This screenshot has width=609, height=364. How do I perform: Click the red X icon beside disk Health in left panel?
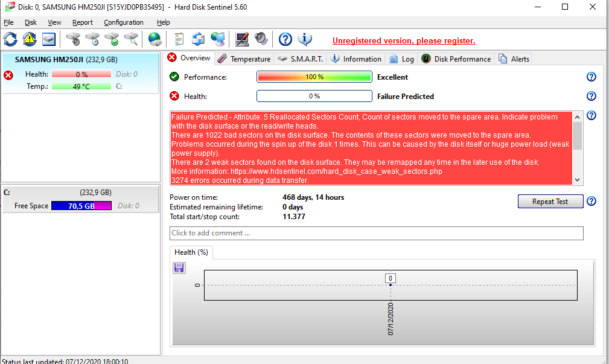[x=8, y=75]
